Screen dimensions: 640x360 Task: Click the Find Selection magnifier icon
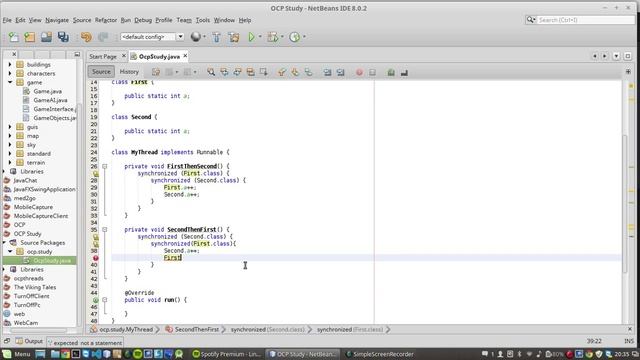(x=211, y=72)
